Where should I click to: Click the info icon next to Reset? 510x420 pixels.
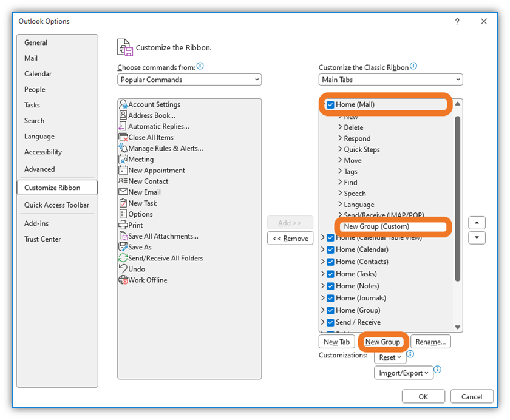coord(410,354)
